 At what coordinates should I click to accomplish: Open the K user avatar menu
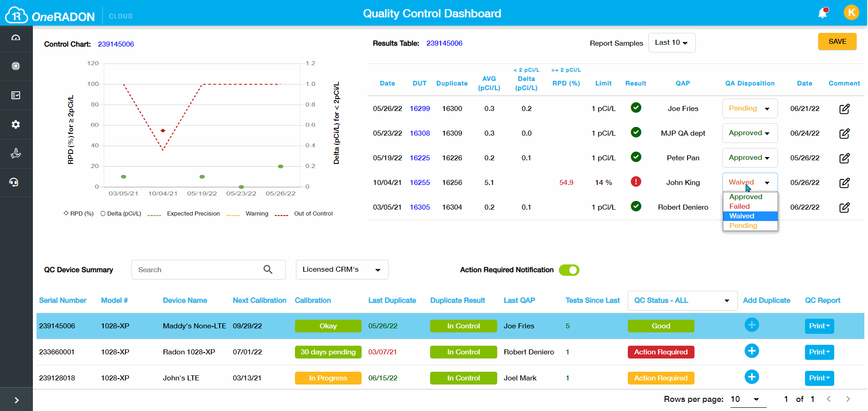[x=852, y=12]
